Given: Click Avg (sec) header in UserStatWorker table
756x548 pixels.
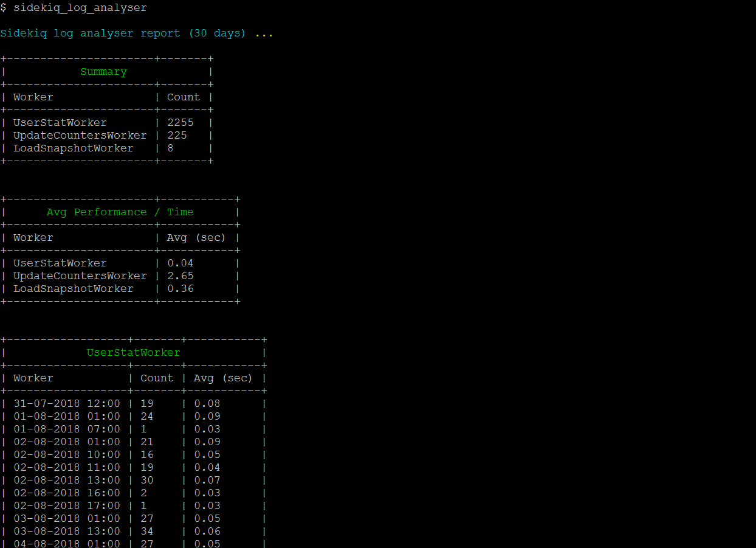Looking at the screenshot, I should coord(223,378).
